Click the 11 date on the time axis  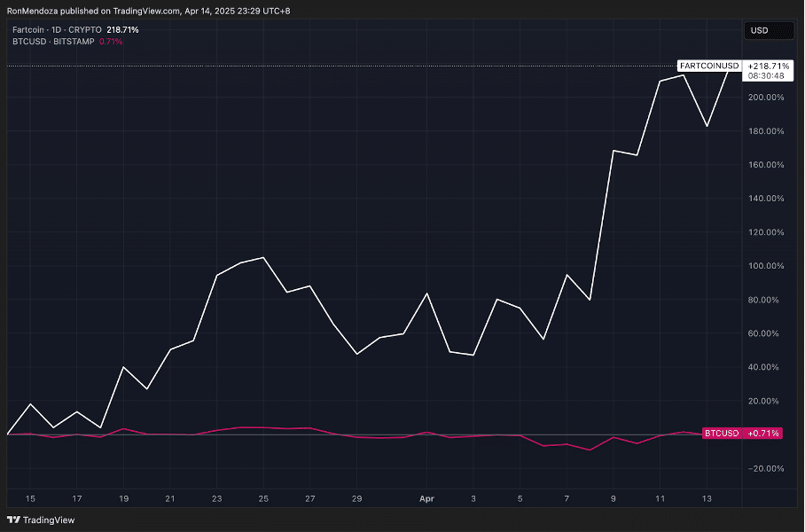click(660, 498)
